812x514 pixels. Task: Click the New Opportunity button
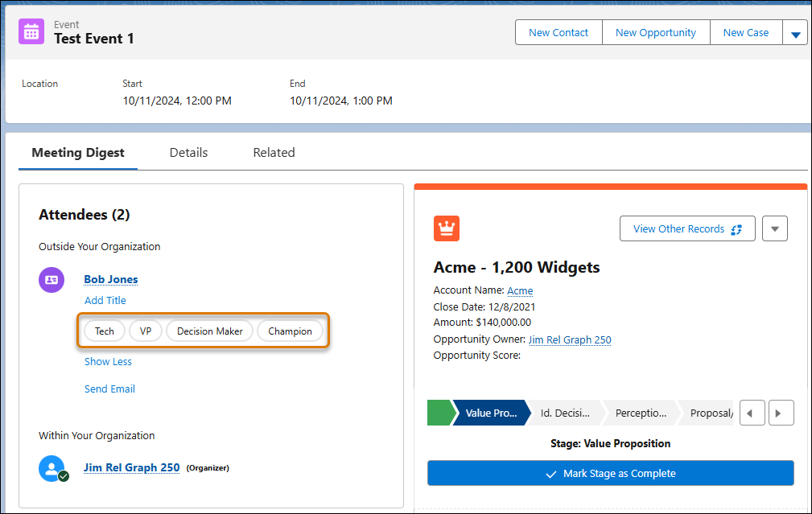click(655, 33)
